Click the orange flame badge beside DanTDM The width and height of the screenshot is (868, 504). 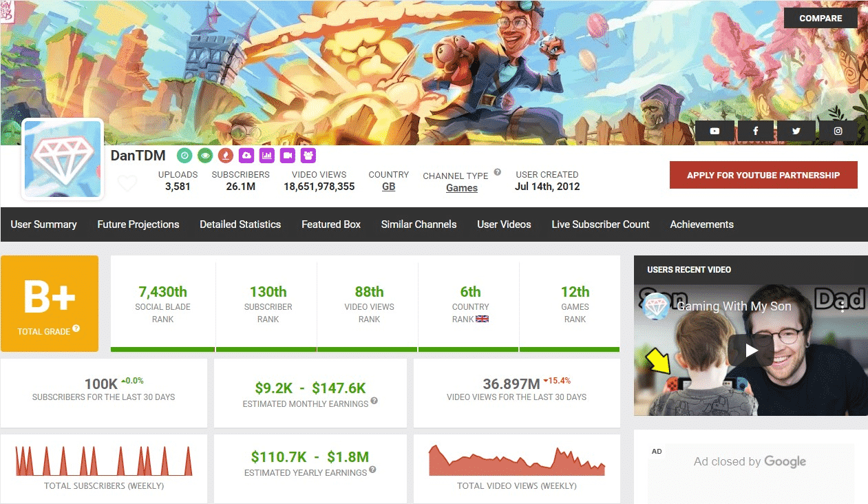point(225,156)
